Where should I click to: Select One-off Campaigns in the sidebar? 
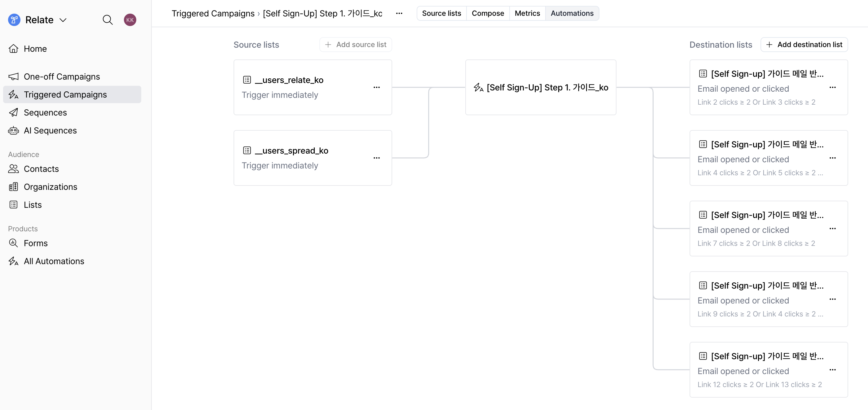pyautogui.click(x=62, y=76)
